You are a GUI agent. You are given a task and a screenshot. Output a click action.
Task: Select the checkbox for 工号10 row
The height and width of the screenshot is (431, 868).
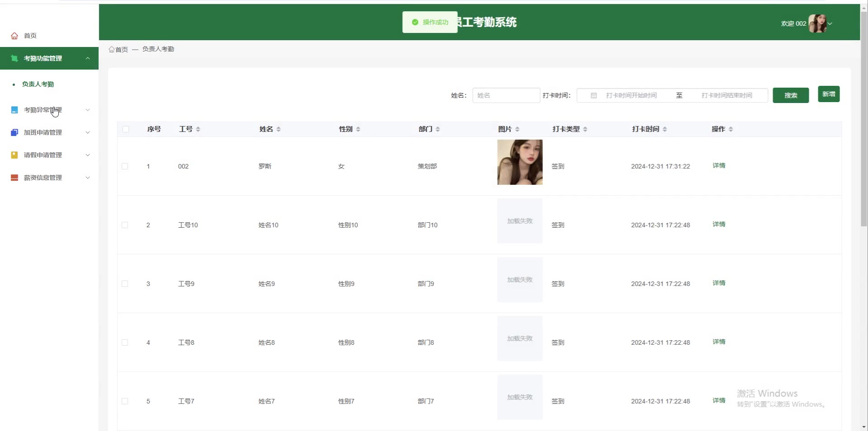click(x=125, y=225)
